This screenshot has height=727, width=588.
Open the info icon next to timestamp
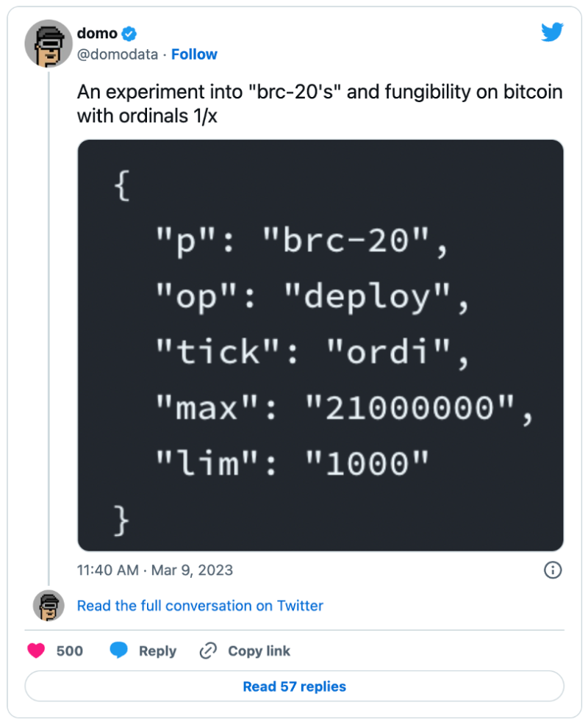(x=552, y=570)
